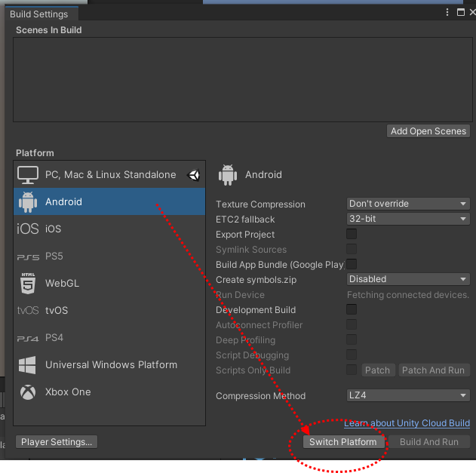Screen dimensions: 476x473
Task: Enable the Export Project checkbox
Action: point(352,234)
